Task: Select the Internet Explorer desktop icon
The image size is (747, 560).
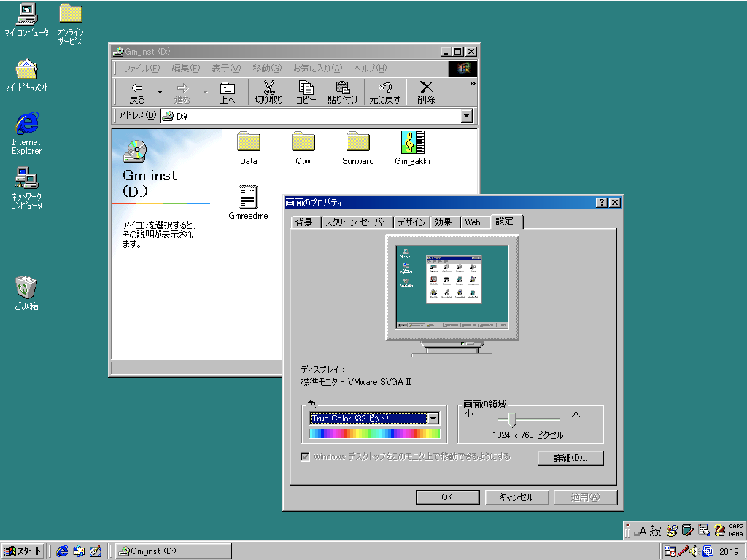Action: (x=27, y=133)
